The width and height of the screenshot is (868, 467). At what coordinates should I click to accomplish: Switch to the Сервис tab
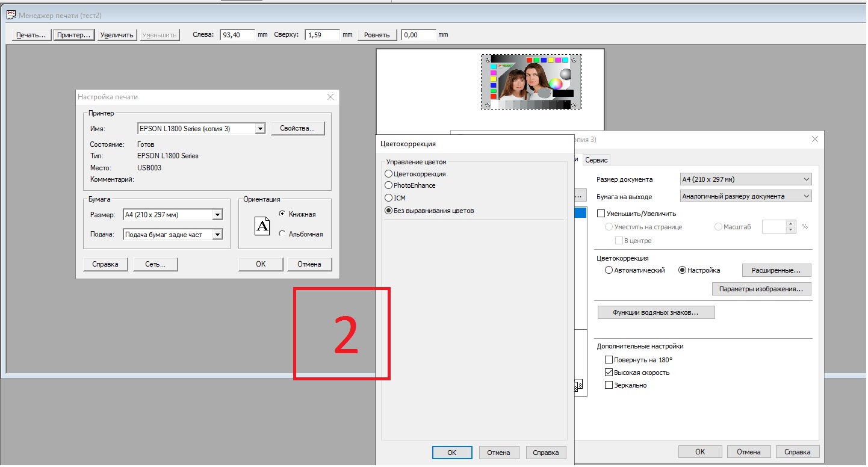tap(597, 159)
